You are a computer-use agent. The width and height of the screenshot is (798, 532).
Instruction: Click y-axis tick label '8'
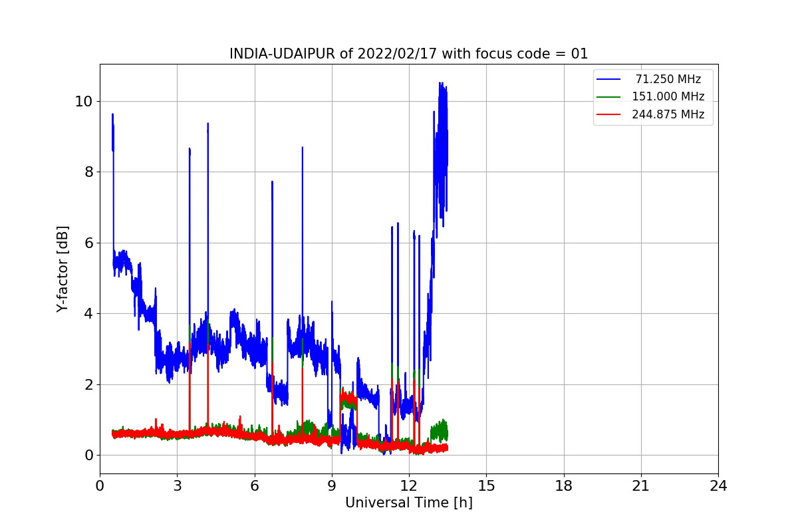(88, 172)
